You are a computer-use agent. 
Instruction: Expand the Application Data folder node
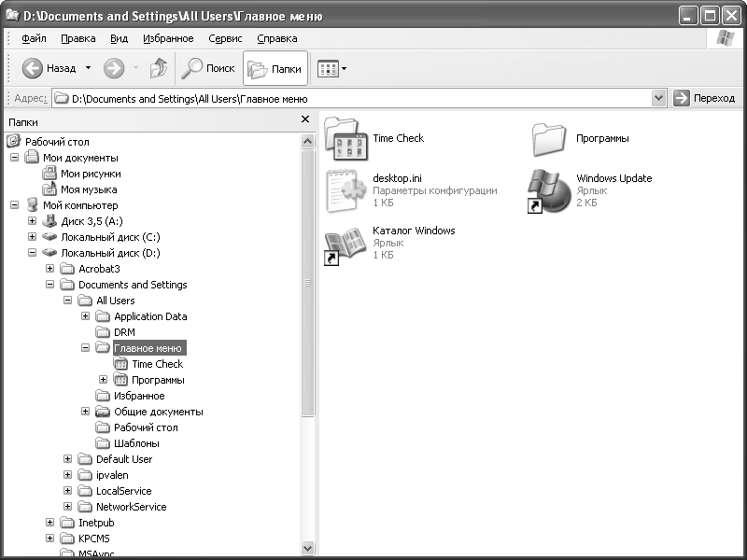click(85, 315)
